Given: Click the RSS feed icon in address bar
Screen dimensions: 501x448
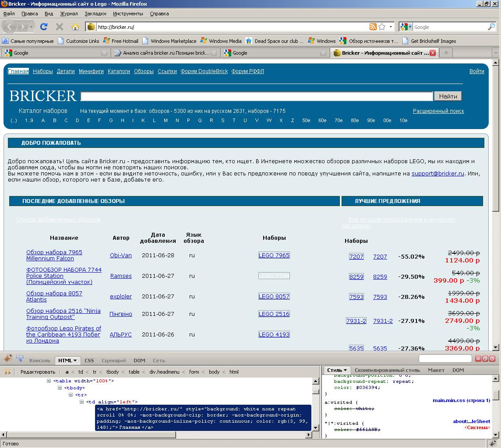Looking at the screenshot, I should pyautogui.click(x=373, y=27).
